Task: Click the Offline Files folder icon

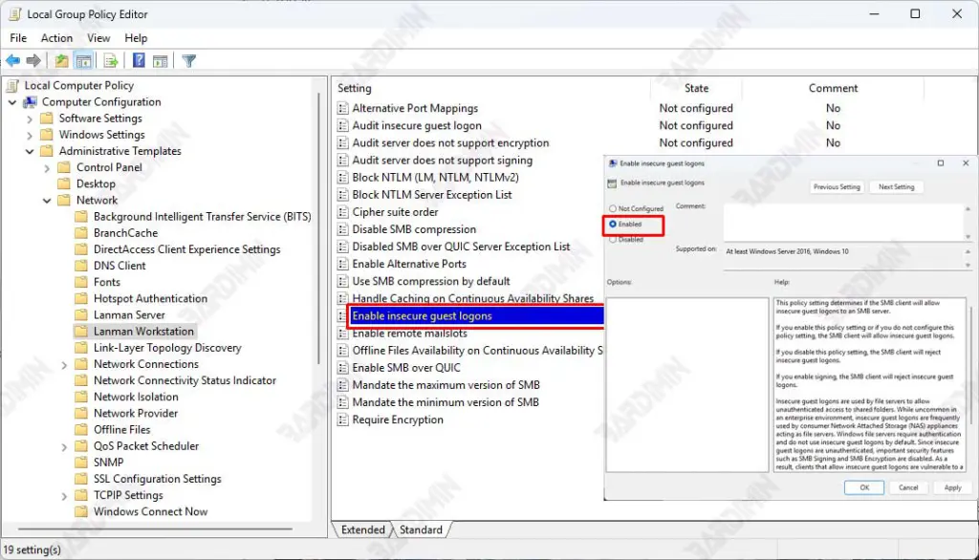Action: click(x=80, y=429)
